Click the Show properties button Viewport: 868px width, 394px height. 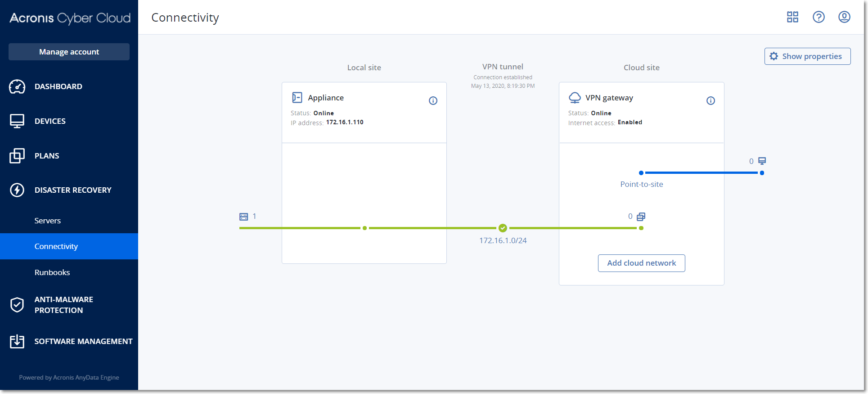pyautogui.click(x=807, y=56)
